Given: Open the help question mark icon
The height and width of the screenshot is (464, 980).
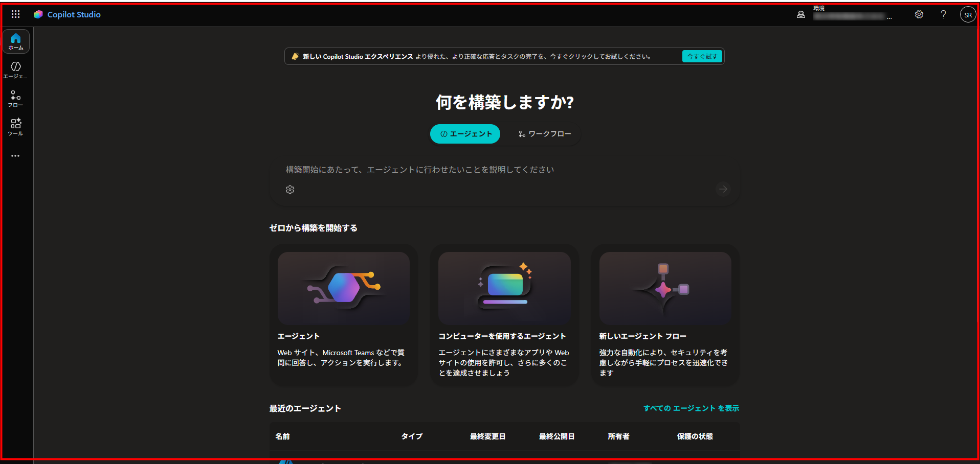Looking at the screenshot, I should [x=943, y=14].
